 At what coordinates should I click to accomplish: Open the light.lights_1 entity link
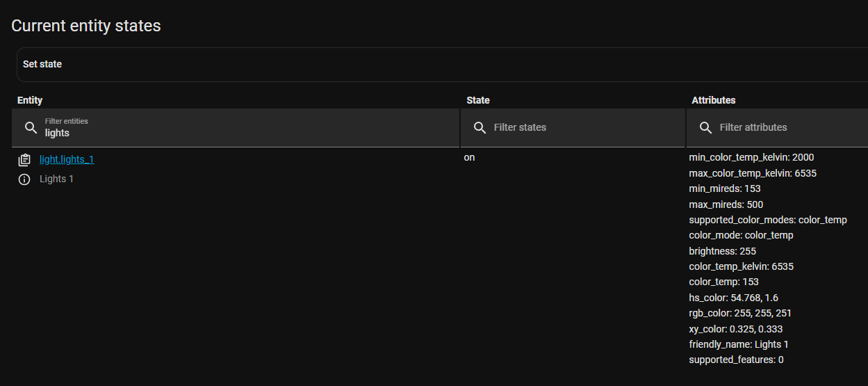click(67, 159)
